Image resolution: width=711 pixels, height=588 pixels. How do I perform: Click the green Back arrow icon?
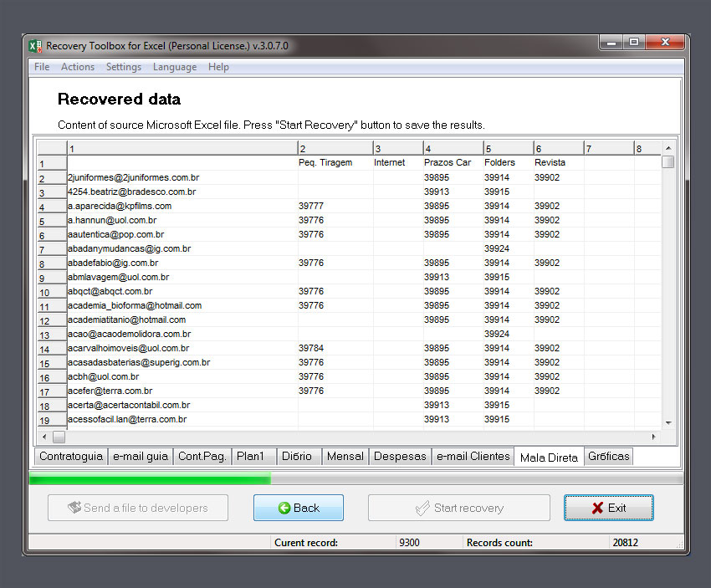(x=284, y=509)
